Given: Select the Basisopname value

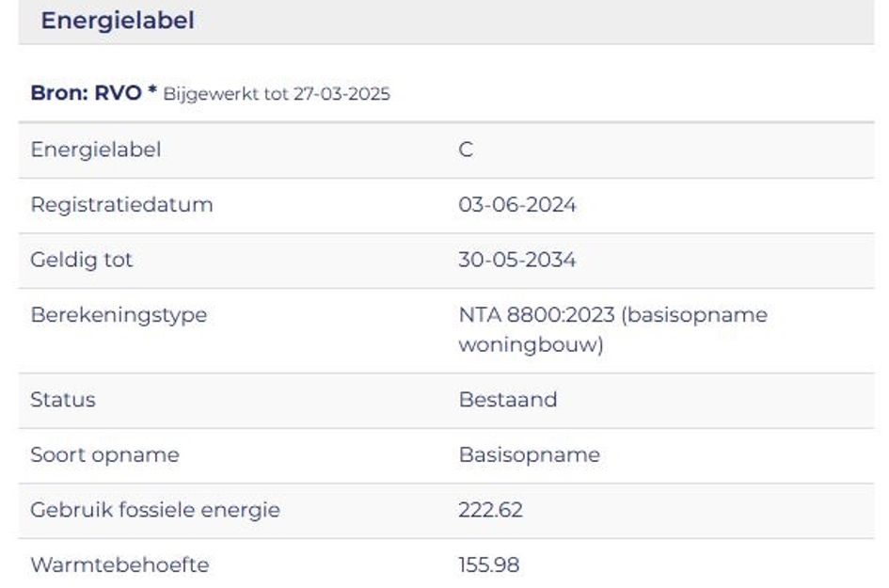Looking at the screenshot, I should tap(529, 454).
